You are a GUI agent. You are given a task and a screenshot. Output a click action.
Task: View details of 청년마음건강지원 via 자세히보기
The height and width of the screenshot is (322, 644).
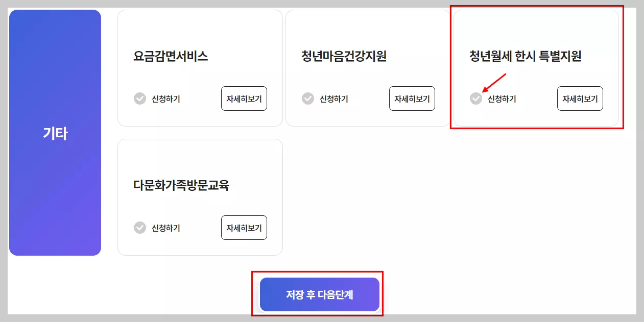click(412, 98)
